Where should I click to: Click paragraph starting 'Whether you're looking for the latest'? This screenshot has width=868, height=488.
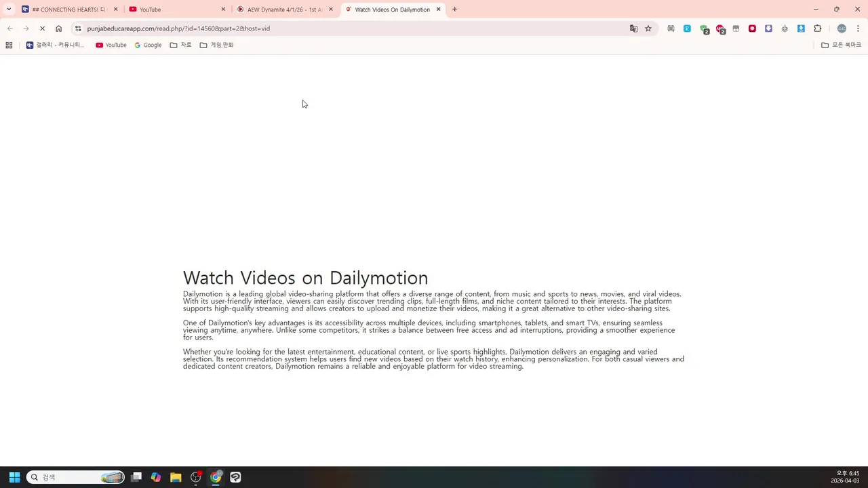point(433,359)
